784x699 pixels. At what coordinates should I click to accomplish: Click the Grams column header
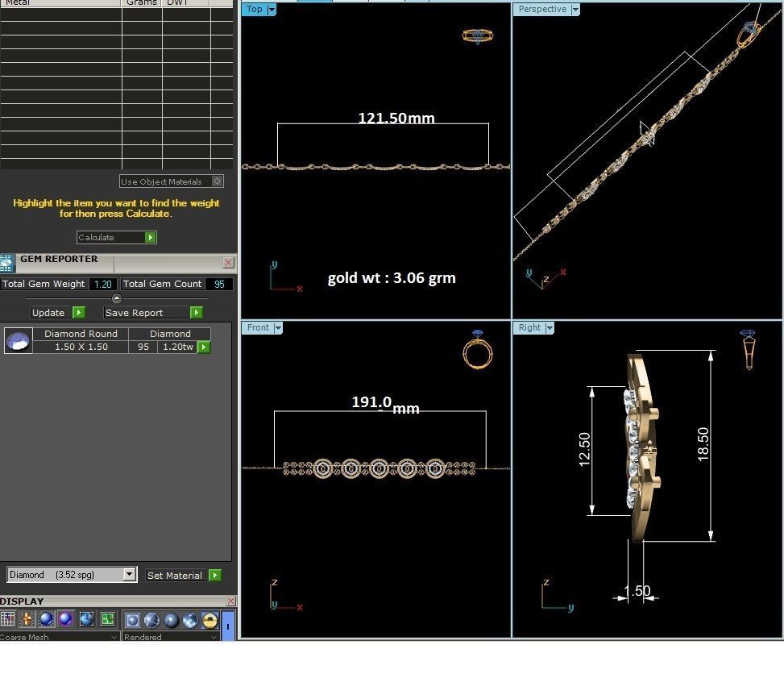tap(142, 3)
